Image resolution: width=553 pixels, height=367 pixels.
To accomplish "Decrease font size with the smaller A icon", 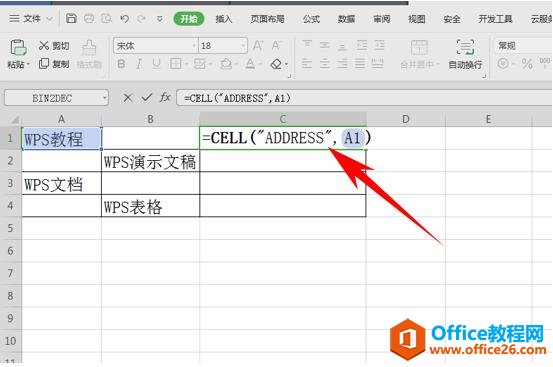I will click(x=276, y=45).
